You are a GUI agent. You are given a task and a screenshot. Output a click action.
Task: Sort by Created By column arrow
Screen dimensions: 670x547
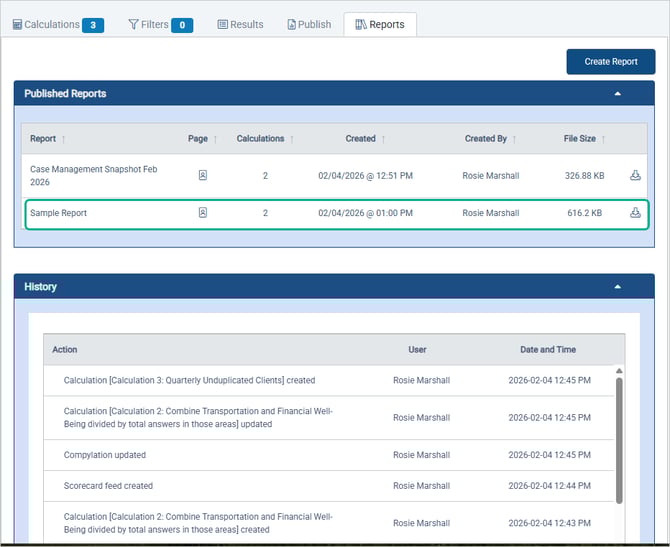pos(515,139)
